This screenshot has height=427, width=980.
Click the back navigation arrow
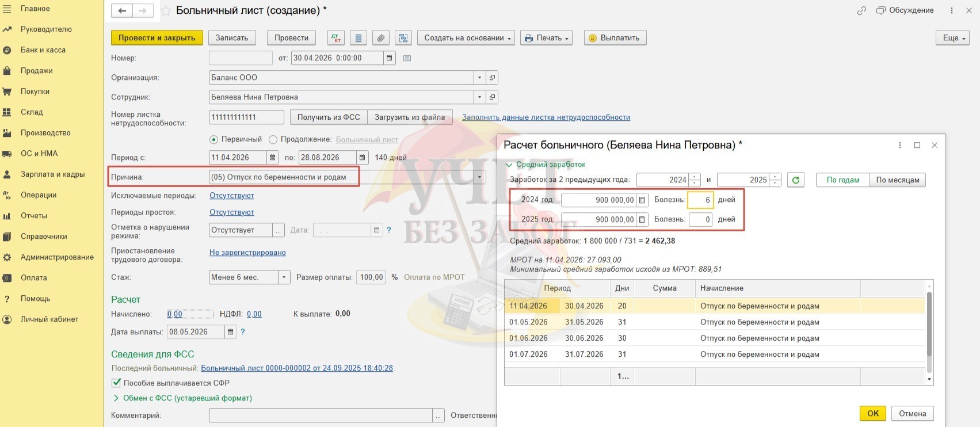[x=121, y=11]
